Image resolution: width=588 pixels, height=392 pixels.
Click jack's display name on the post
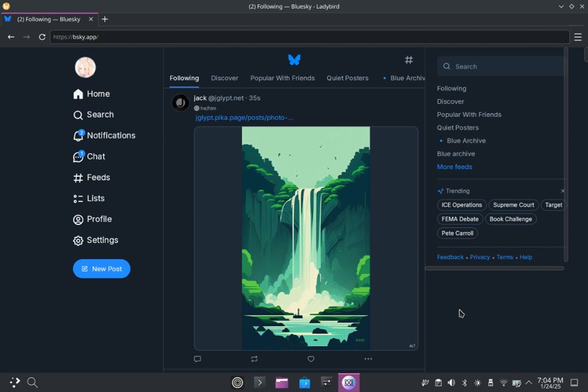tap(200, 98)
